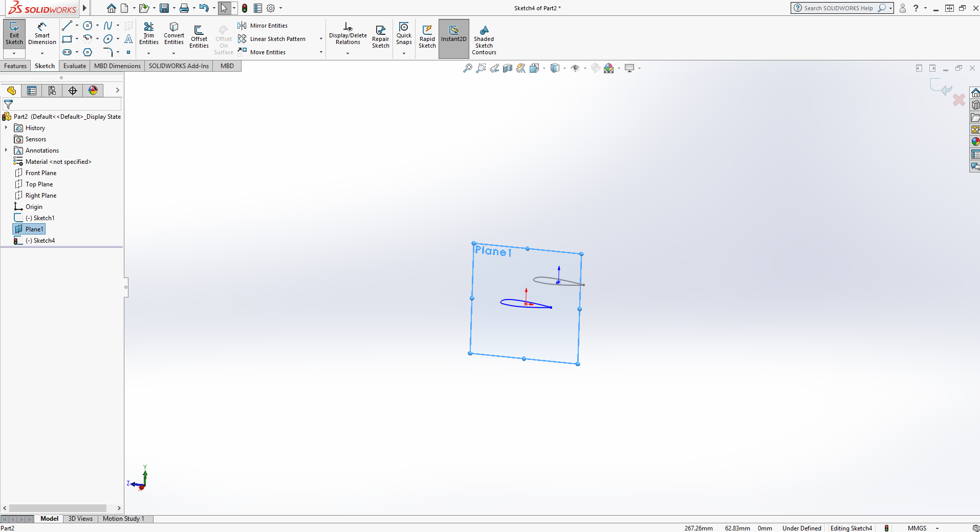980x532 pixels.
Task: Toggle the Section View icon
Action: point(508,68)
